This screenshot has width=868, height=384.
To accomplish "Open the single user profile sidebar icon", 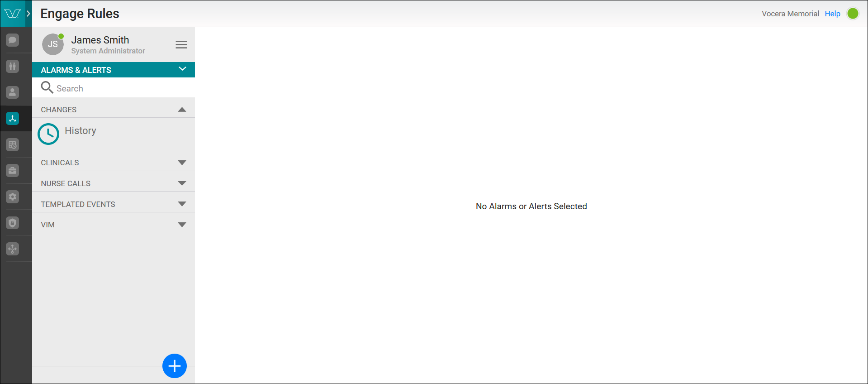I will [13, 92].
